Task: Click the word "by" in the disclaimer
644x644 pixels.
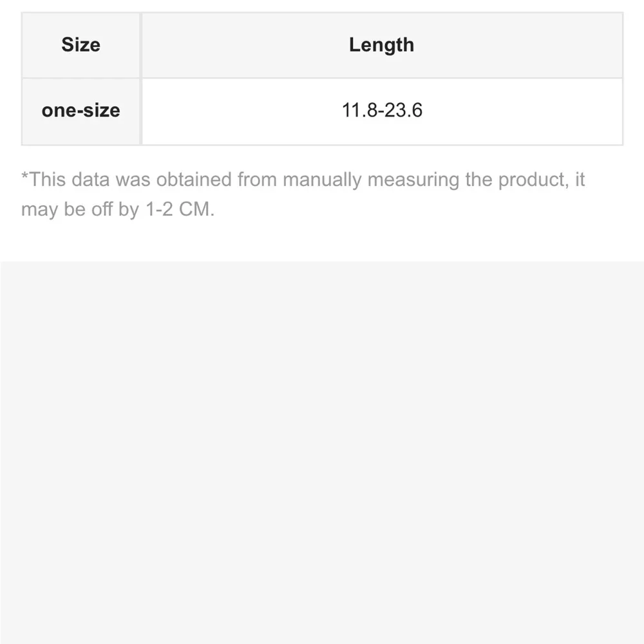Action: (128, 210)
